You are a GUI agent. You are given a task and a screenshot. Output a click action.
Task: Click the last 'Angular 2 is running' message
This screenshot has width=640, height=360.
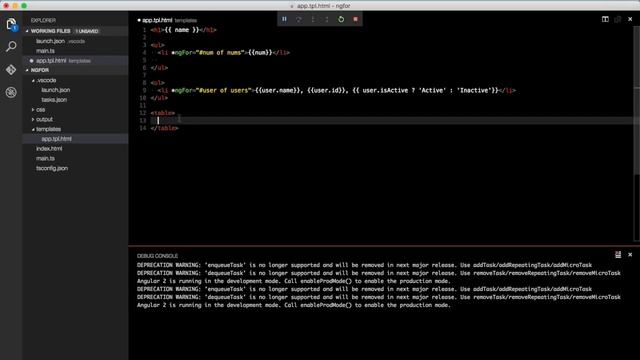click(293, 305)
